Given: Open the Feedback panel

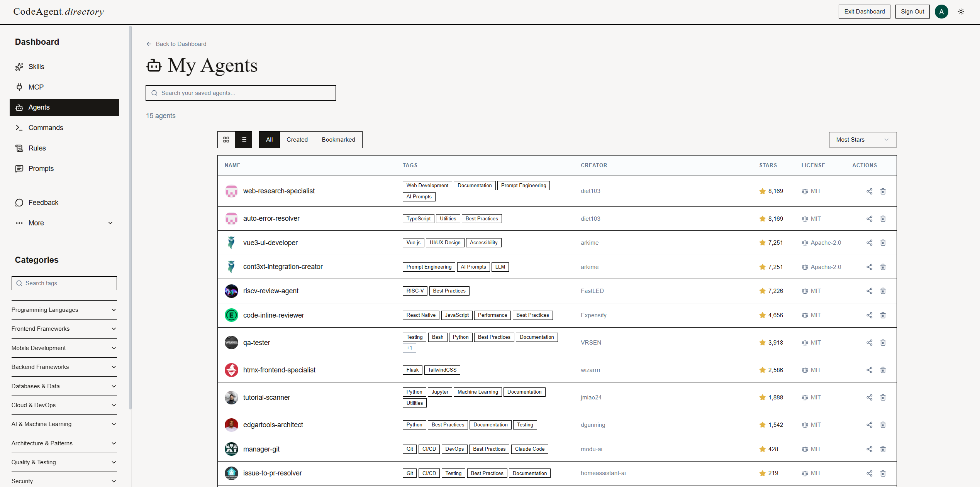Looking at the screenshot, I should (x=43, y=202).
